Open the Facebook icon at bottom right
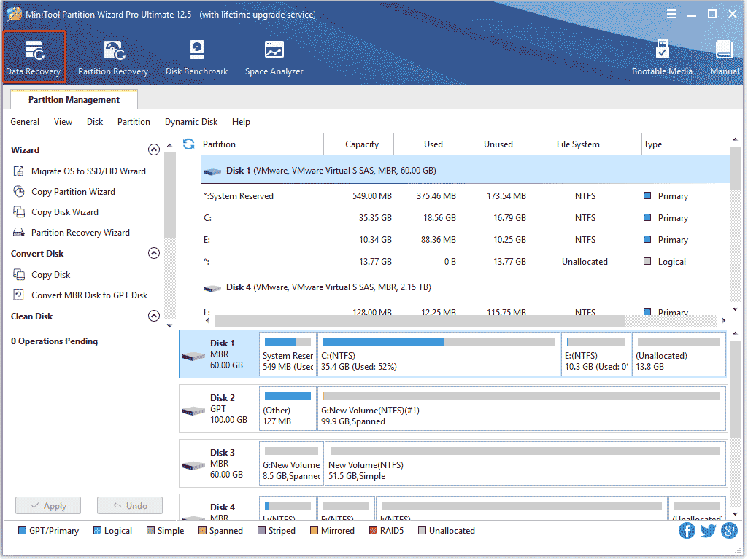748x560 pixels. click(687, 531)
